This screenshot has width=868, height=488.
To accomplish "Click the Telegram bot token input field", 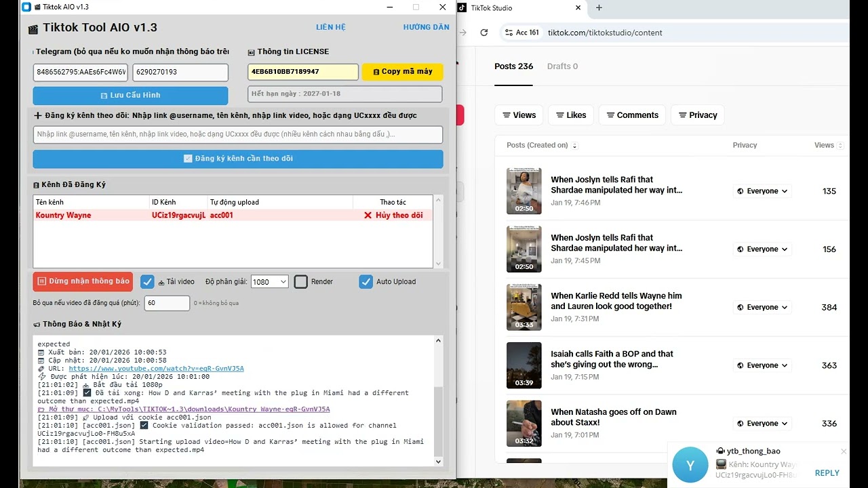I will (x=81, y=72).
